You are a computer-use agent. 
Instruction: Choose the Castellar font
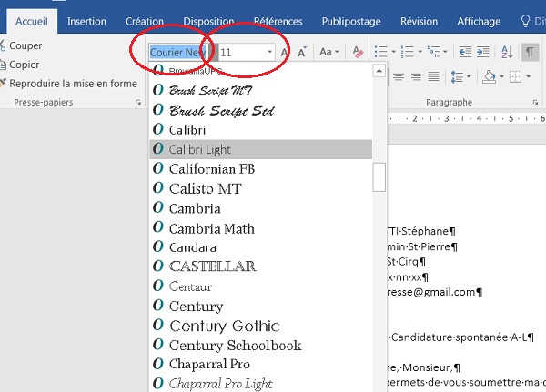pyautogui.click(x=261, y=266)
